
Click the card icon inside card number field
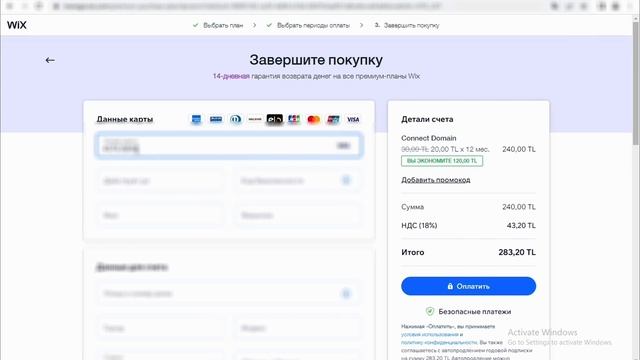coord(343,146)
